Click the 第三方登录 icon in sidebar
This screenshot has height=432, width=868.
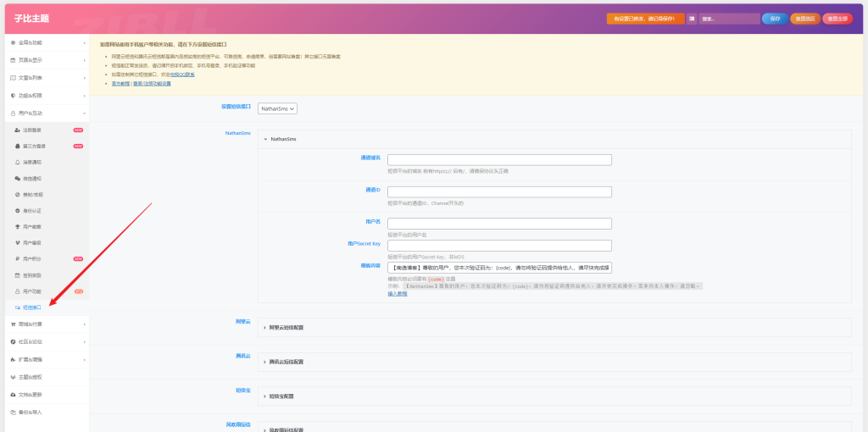point(17,146)
